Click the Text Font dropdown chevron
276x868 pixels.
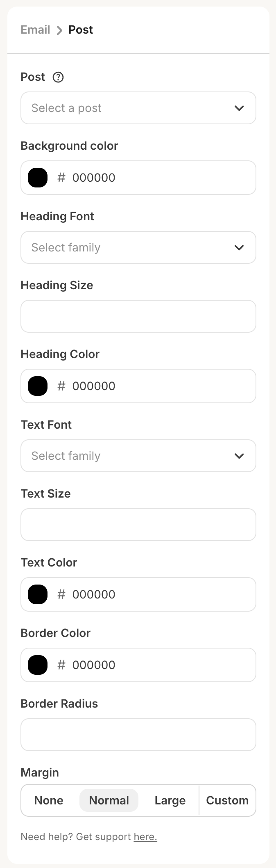coord(240,456)
